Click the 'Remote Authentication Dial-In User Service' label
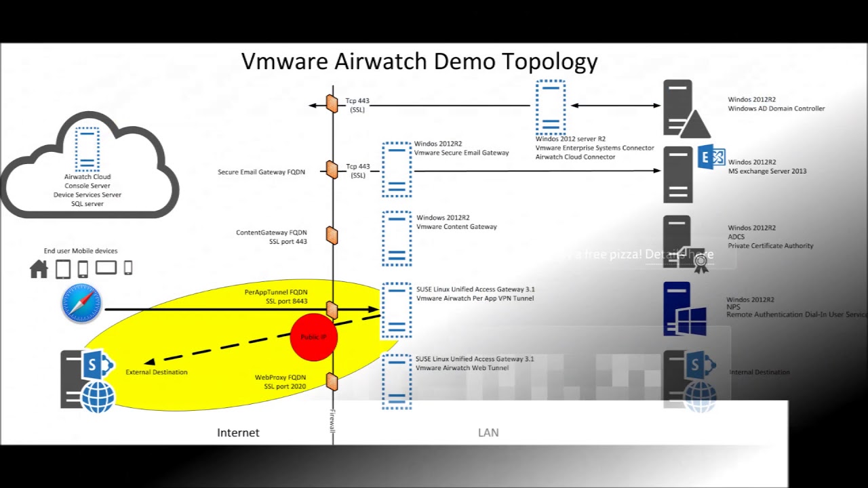The width and height of the screenshot is (868, 488). pyautogui.click(x=797, y=315)
